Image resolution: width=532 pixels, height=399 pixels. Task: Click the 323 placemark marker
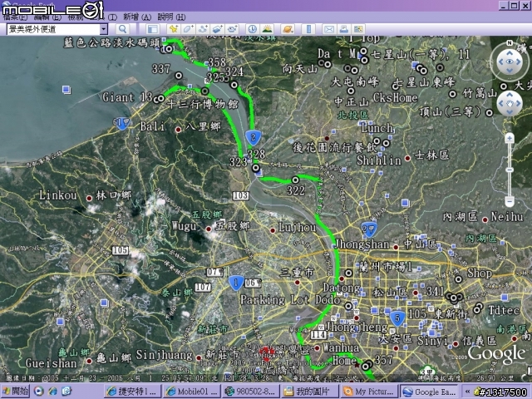[256, 168]
